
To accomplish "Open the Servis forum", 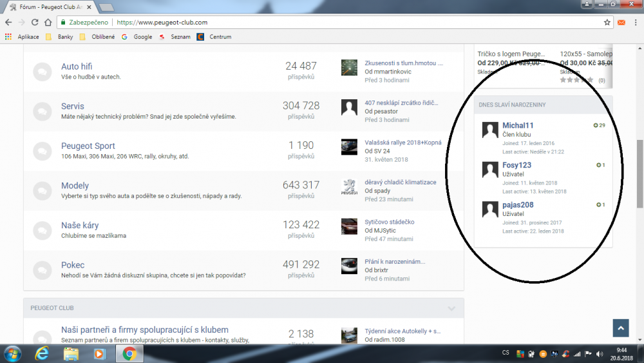I will coord(72,106).
